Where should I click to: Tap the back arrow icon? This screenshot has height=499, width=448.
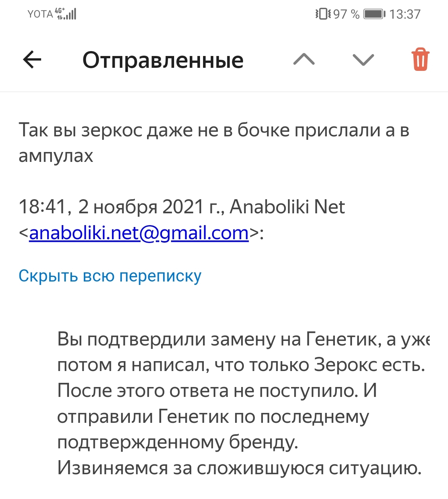click(32, 60)
